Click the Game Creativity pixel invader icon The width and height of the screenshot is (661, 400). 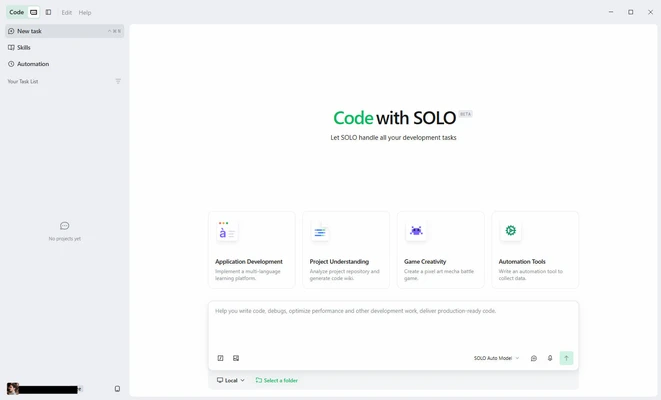coord(416,231)
